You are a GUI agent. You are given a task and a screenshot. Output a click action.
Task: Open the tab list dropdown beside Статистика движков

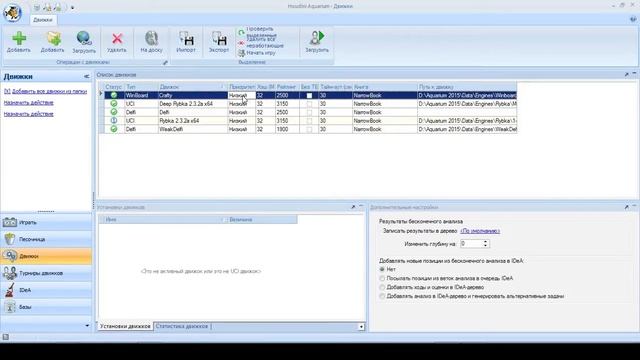(361, 327)
